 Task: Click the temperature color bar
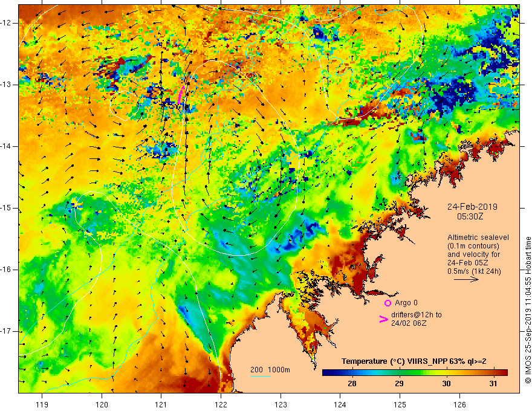coord(415,373)
